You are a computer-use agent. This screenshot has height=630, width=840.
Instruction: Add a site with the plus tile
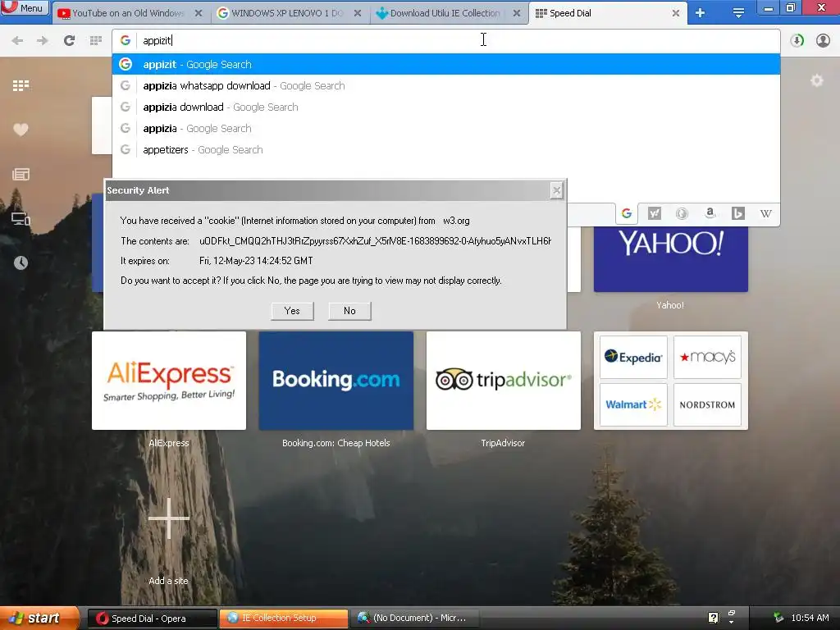pos(169,518)
